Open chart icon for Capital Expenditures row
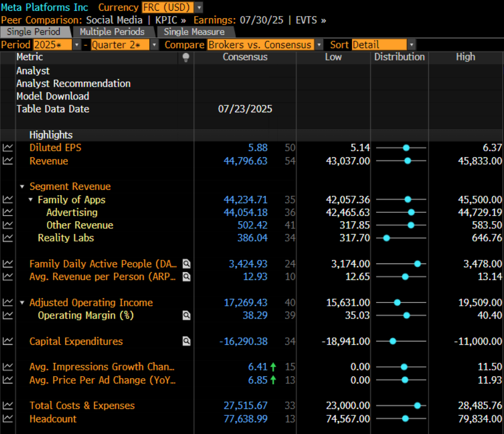This screenshot has height=434, width=504. [x=7, y=341]
